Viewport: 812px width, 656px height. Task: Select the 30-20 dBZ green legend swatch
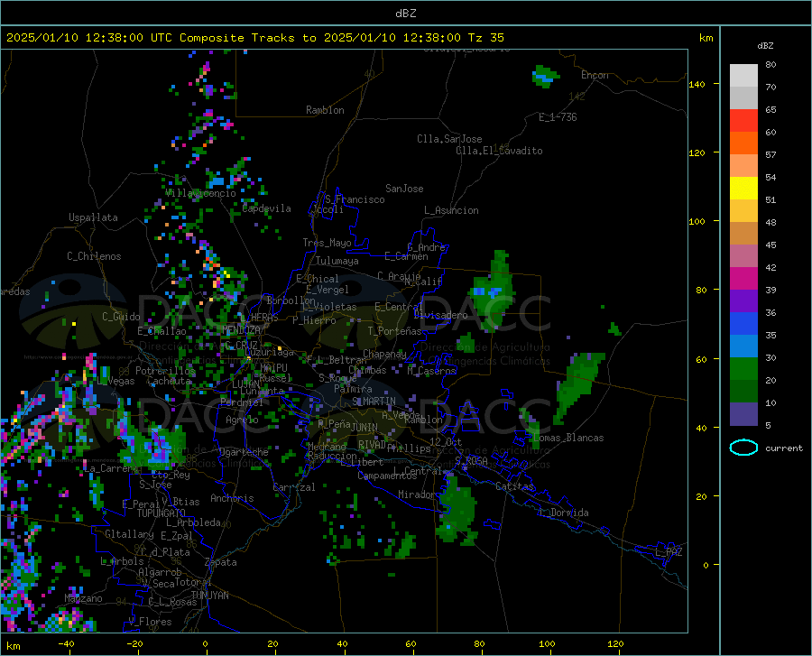(x=743, y=369)
